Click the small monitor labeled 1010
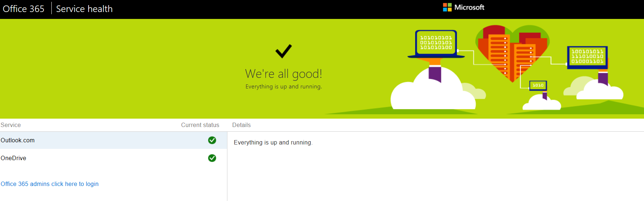 (538, 85)
